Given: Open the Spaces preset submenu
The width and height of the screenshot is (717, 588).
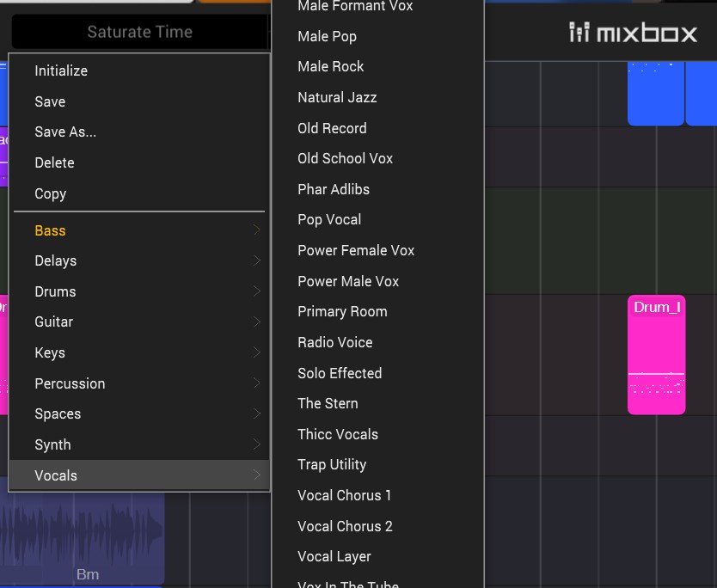Looking at the screenshot, I should coord(58,413).
